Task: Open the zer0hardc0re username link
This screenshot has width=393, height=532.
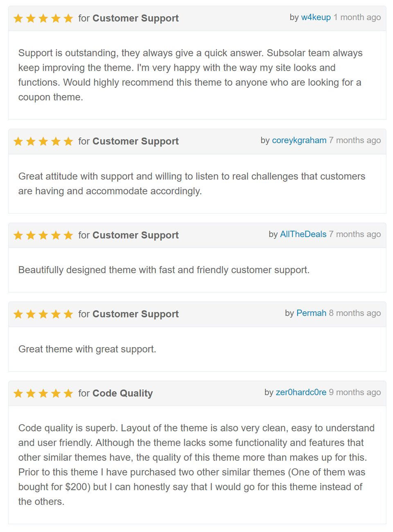Action: 301,393
